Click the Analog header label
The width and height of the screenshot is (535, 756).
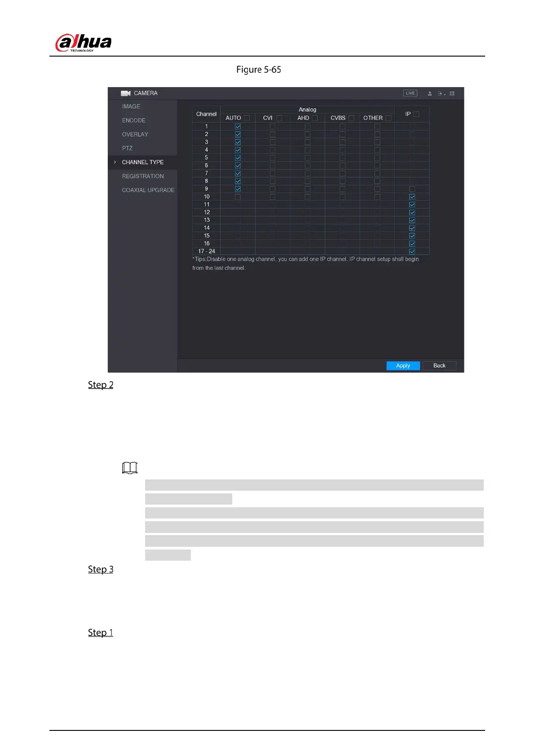pyautogui.click(x=307, y=110)
